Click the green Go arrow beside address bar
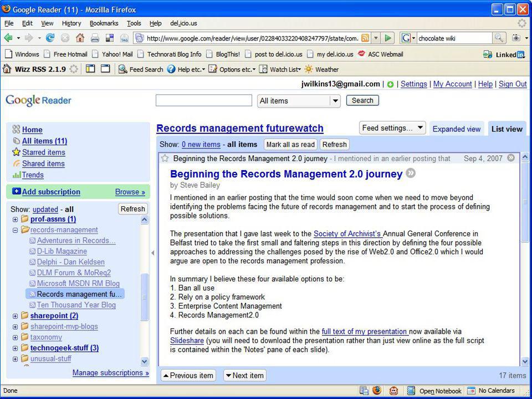The width and height of the screenshot is (532, 399). click(388, 38)
